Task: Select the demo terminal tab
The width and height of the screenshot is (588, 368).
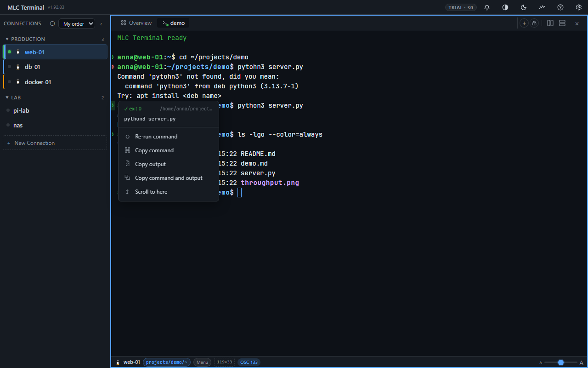Action: click(x=173, y=23)
